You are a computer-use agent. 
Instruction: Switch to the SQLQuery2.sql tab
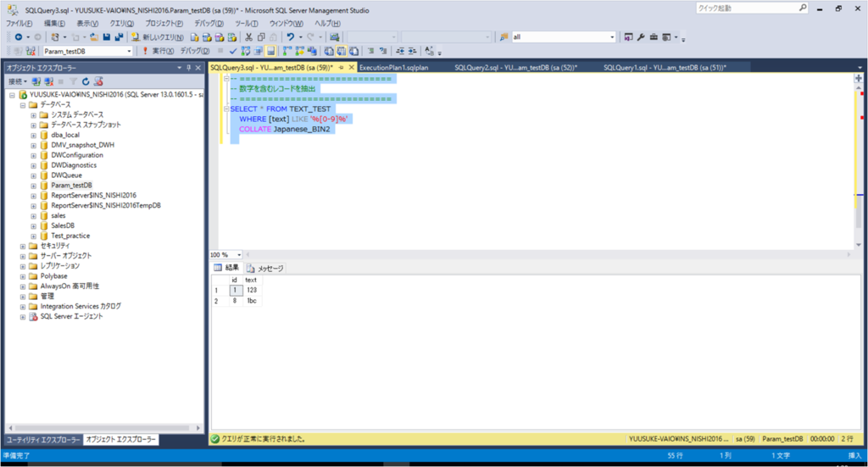click(x=515, y=68)
